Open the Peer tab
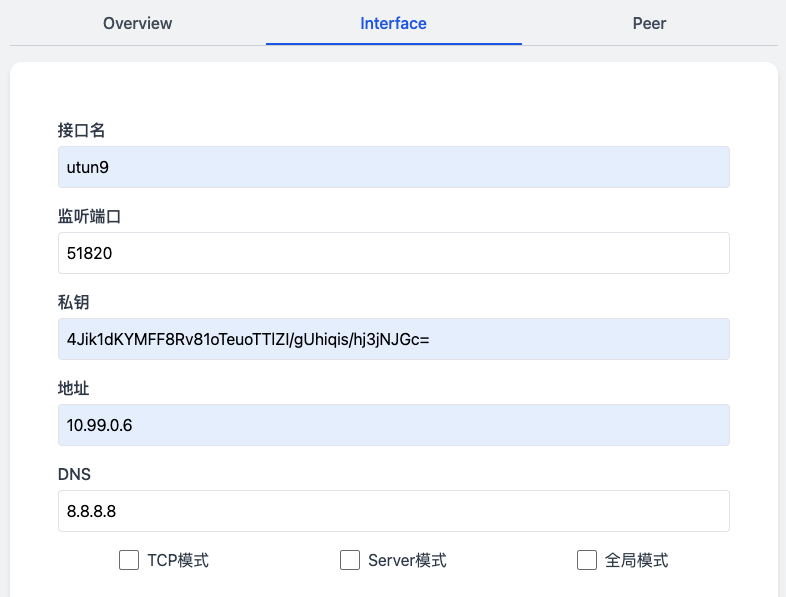This screenshot has height=597, width=786. (x=649, y=23)
